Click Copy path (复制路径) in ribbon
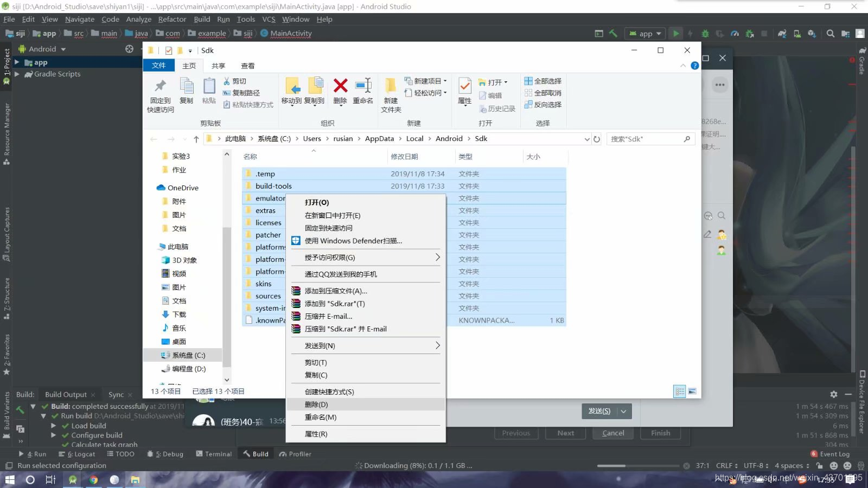868x488 pixels. click(241, 93)
